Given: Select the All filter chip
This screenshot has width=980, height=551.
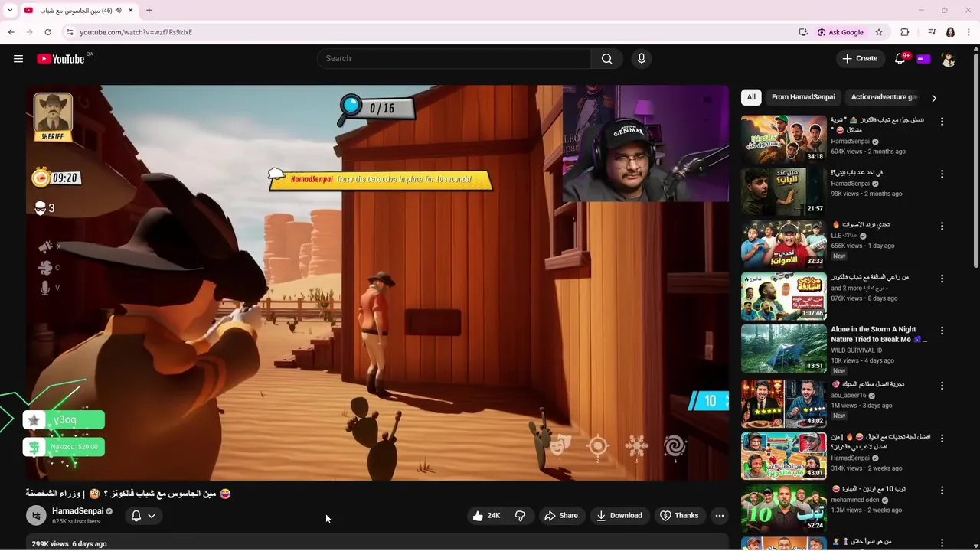Looking at the screenshot, I should tap(751, 97).
